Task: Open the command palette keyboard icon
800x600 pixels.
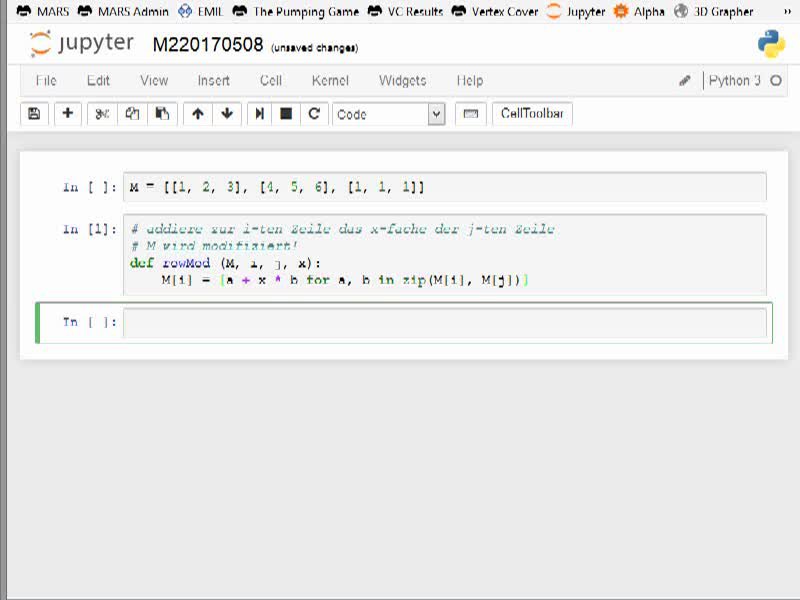Action: 470,114
